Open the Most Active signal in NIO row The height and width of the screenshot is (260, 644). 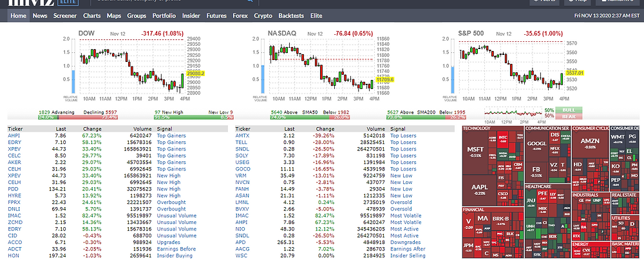[x=404, y=229]
